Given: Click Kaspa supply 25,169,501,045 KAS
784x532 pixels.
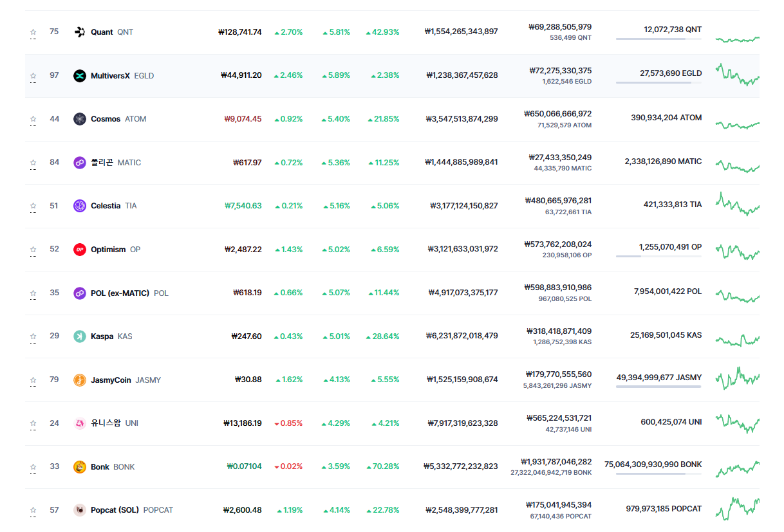Looking at the screenshot, I should 666,335.
